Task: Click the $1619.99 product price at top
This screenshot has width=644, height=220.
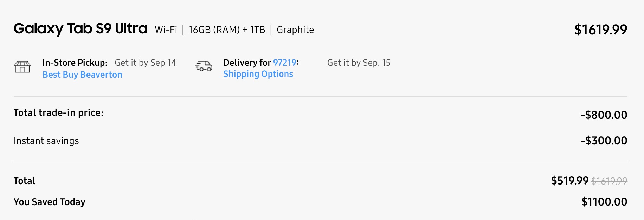Action: point(600,30)
